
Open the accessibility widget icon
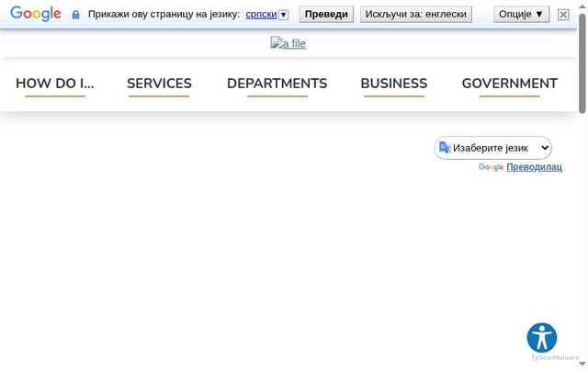[542, 338]
